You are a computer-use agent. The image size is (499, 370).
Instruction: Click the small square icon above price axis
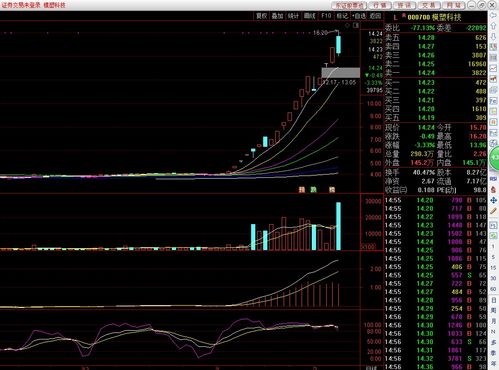coord(356,25)
